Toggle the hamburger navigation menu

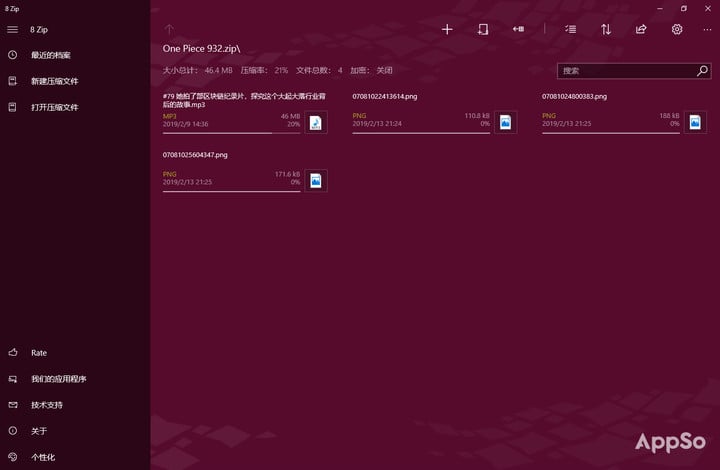tap(12, 29)
